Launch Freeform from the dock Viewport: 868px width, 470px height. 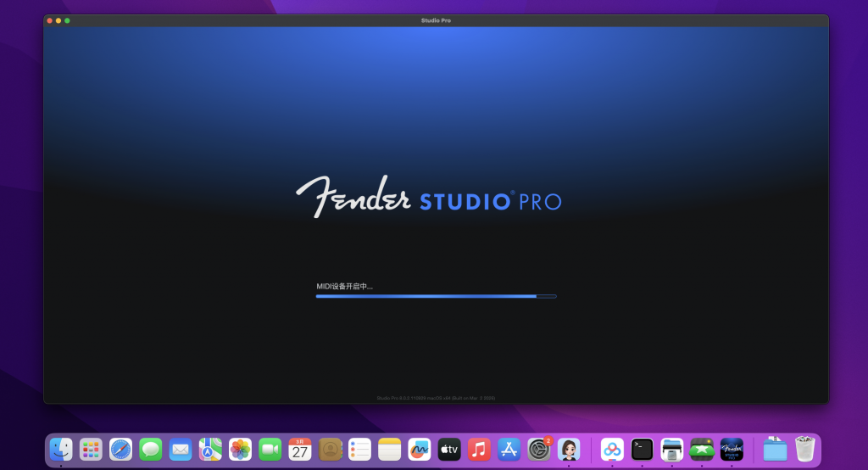click(x=420, y=449)
